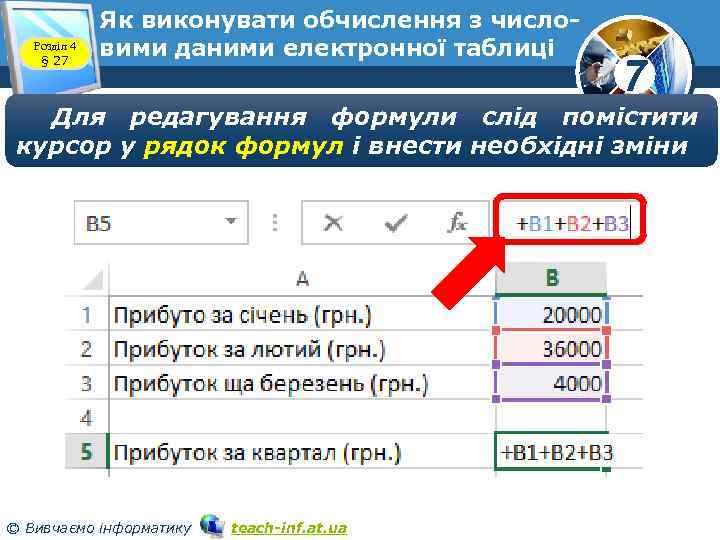The image size is (720, 540).
Task: Open the Insert Function fx icon
Action: [x=457, y=222]
